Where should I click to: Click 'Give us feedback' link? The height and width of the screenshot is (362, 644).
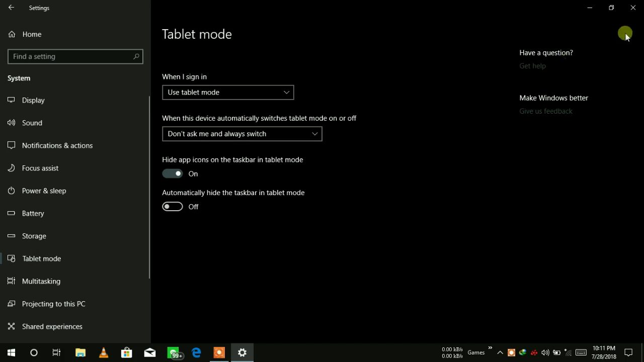point(546,111)
